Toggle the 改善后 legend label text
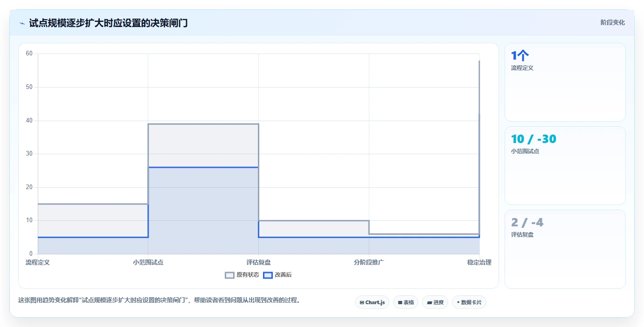Viewport: 644px width, 327px height. click(x=283, y=275)
